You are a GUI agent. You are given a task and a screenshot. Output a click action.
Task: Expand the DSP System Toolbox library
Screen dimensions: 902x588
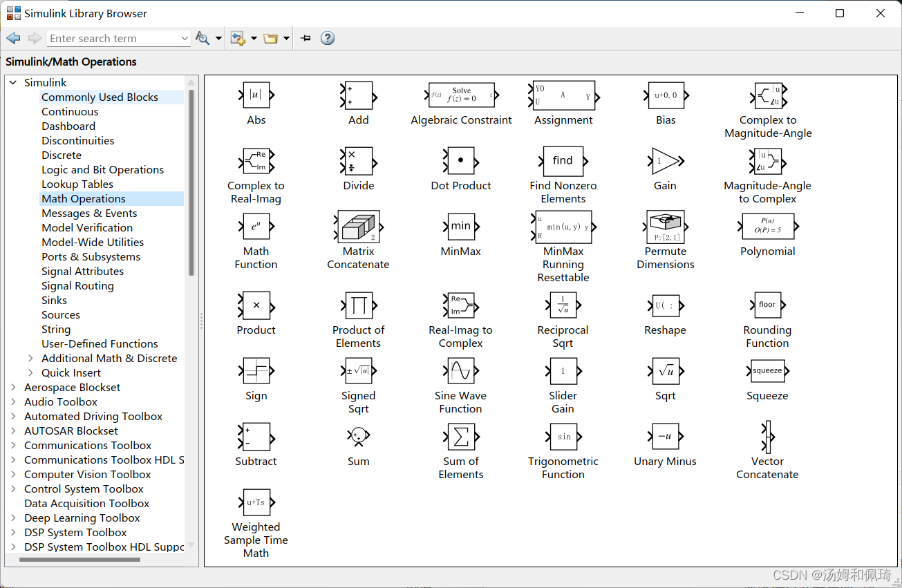pos(13,532)
